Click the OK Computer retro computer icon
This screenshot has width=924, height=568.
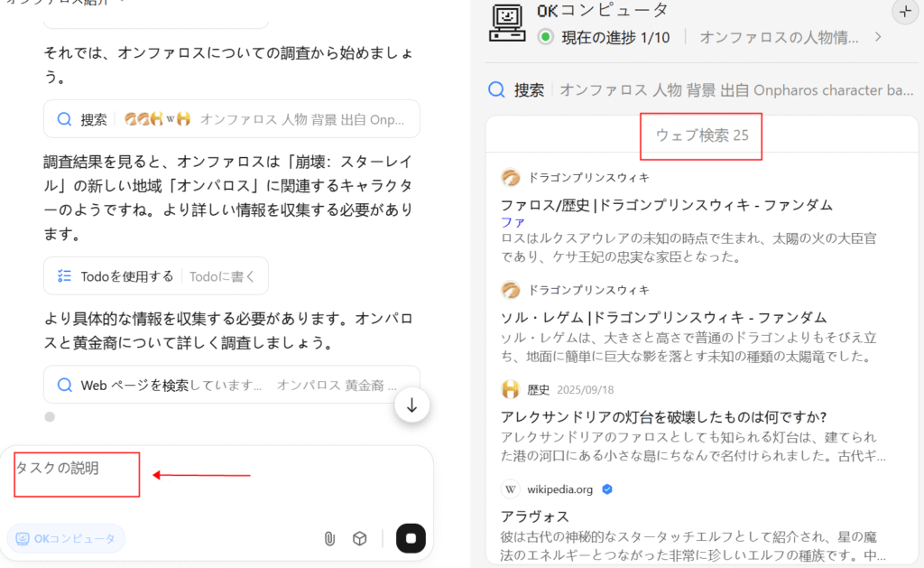(507, 23)
